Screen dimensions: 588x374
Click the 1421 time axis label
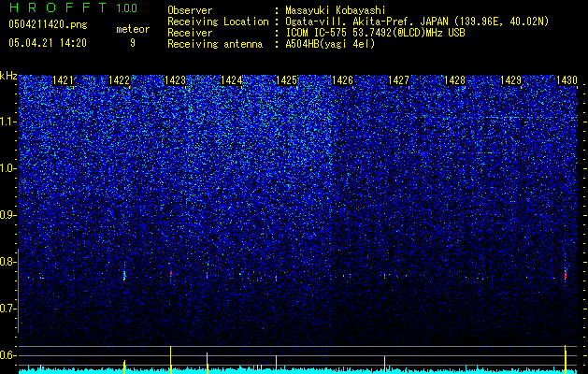(x=63, y=80)
